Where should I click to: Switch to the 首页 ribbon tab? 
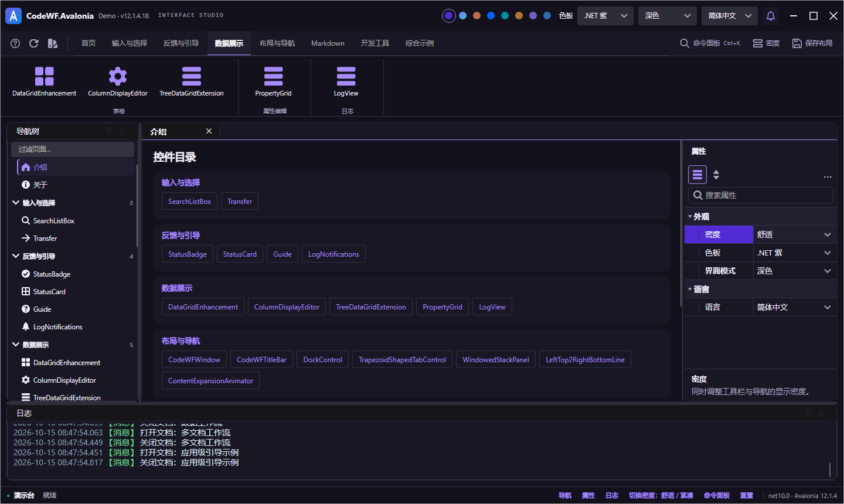(89, 43)
